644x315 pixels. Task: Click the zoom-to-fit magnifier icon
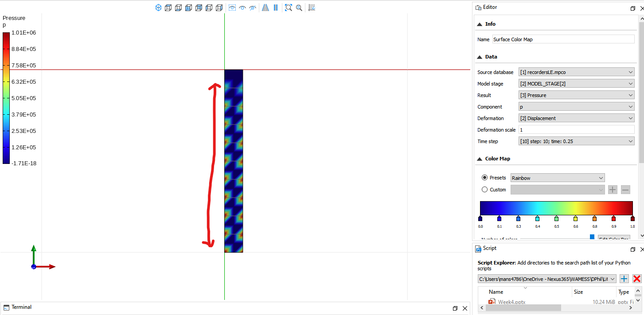289,8
